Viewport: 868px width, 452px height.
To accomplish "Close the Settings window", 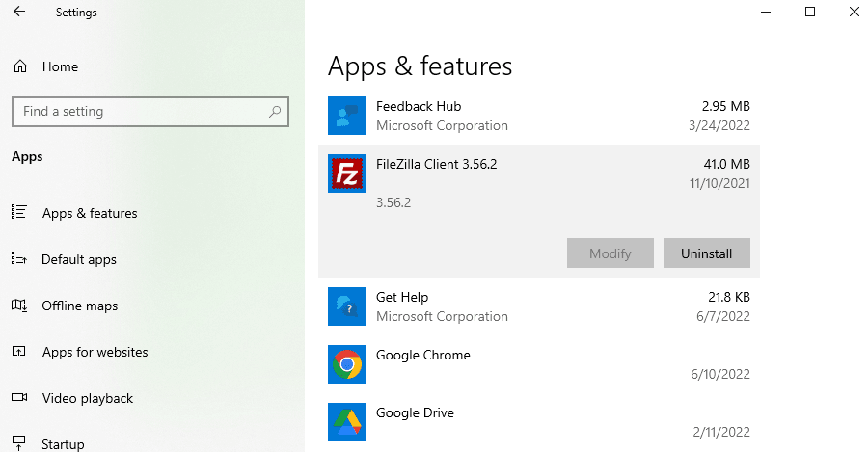I will point(854,12).
